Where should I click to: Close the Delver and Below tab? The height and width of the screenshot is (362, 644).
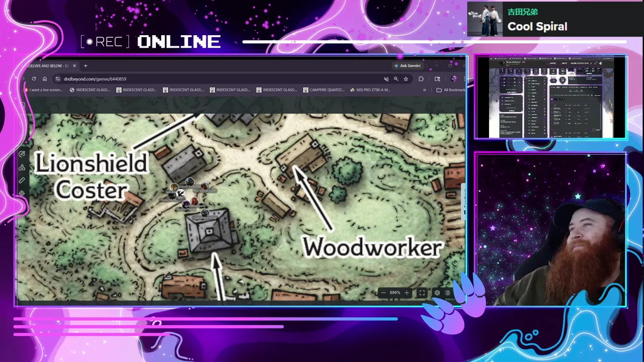pos(74,66)
